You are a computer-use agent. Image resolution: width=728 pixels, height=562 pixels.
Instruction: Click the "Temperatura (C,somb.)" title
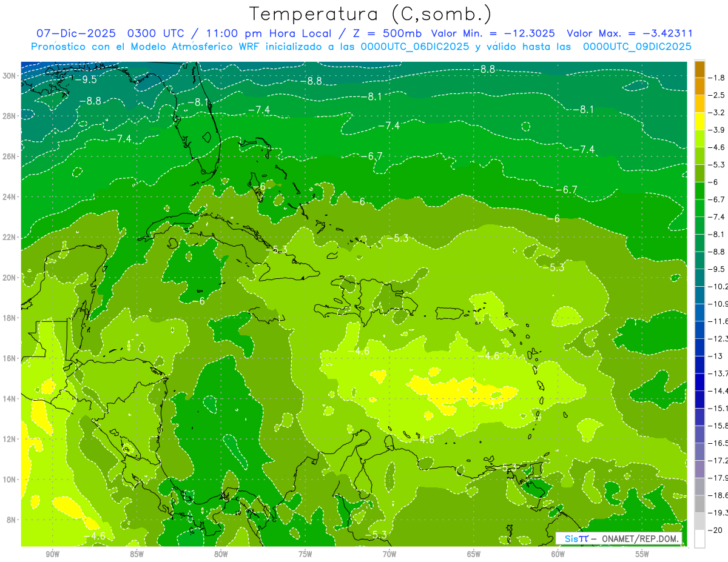371,13
